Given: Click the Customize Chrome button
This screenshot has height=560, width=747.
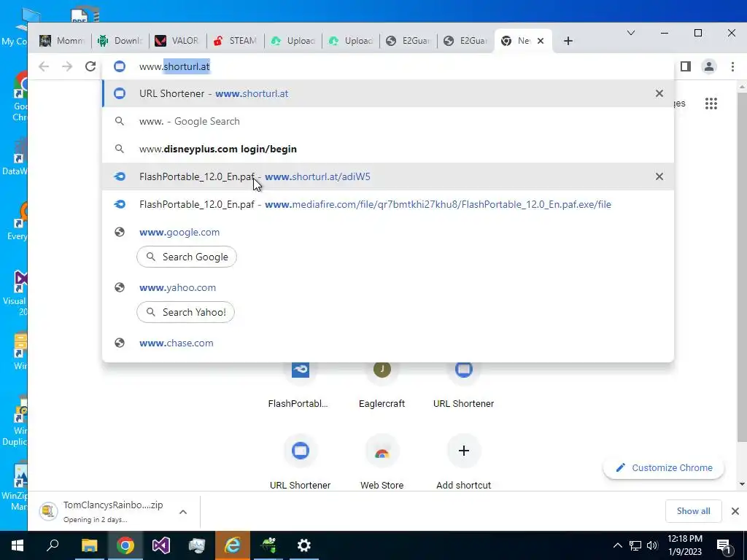Looking at the screenshot, I should tap(664, 467).
